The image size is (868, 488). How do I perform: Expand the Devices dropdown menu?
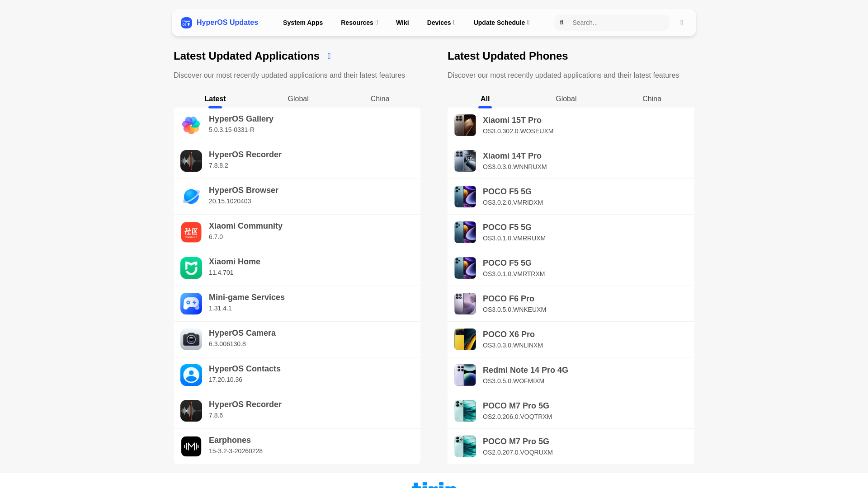441,23
